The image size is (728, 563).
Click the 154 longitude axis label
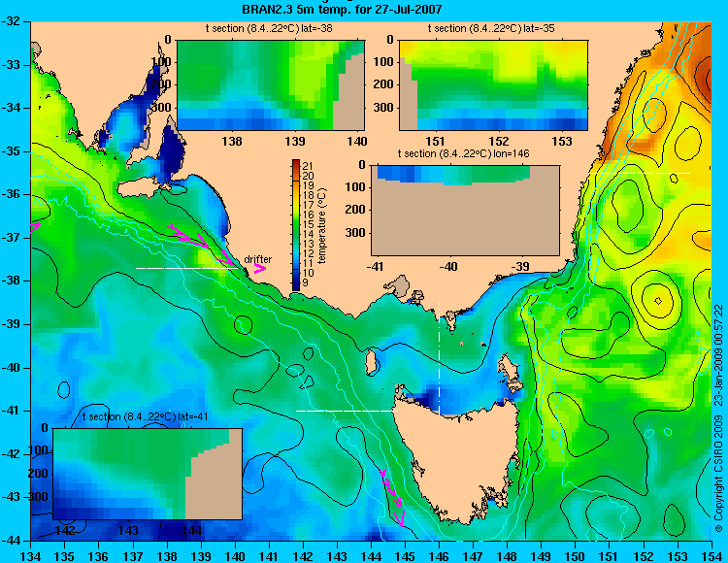[x=711, y=556]
